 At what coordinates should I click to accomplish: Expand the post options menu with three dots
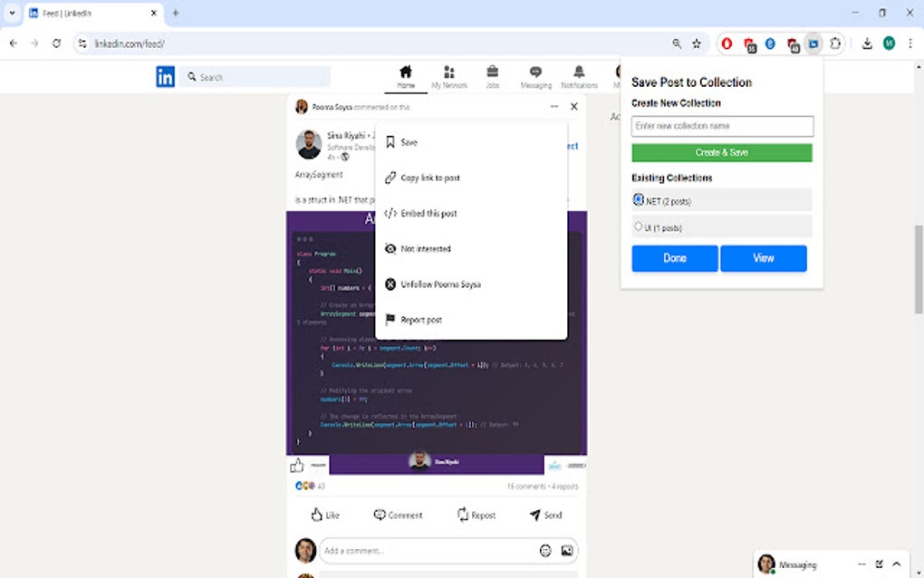[x=553, y=106]
